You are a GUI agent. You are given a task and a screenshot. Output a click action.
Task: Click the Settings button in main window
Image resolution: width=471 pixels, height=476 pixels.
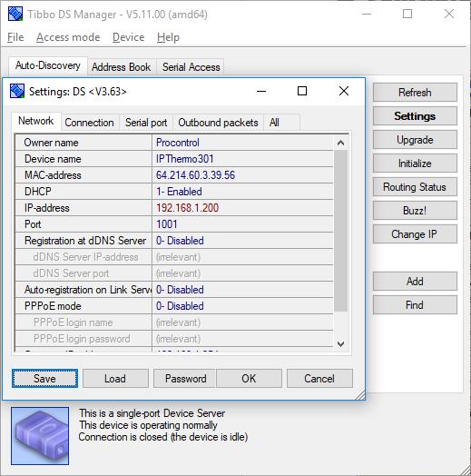pos(415,116)
